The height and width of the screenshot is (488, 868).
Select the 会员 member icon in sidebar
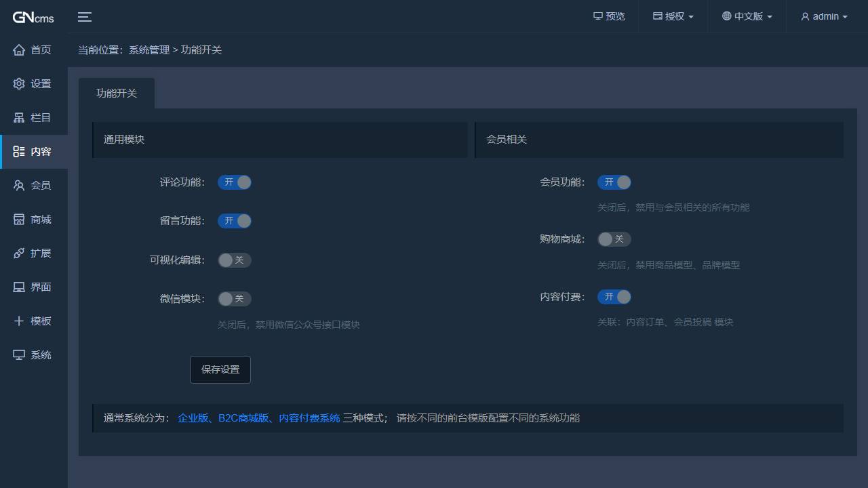pos(18,185)
